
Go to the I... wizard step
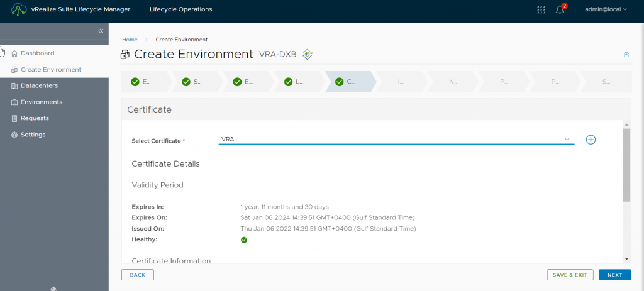[401, 82]
